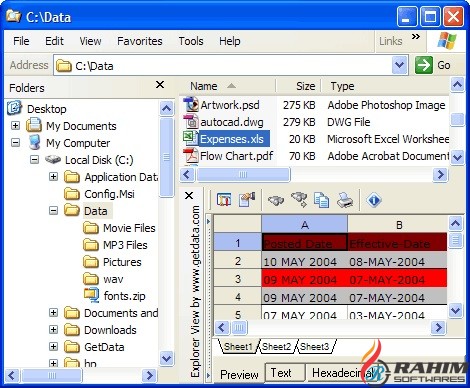Click the My Computer icon
Image resolution: width=470 pixels, height=388 pixels.
click(34, 142)
